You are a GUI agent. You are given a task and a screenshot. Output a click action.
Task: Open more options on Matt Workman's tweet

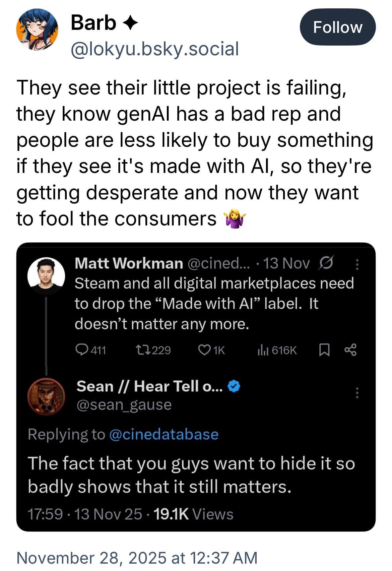click(357, 264)
